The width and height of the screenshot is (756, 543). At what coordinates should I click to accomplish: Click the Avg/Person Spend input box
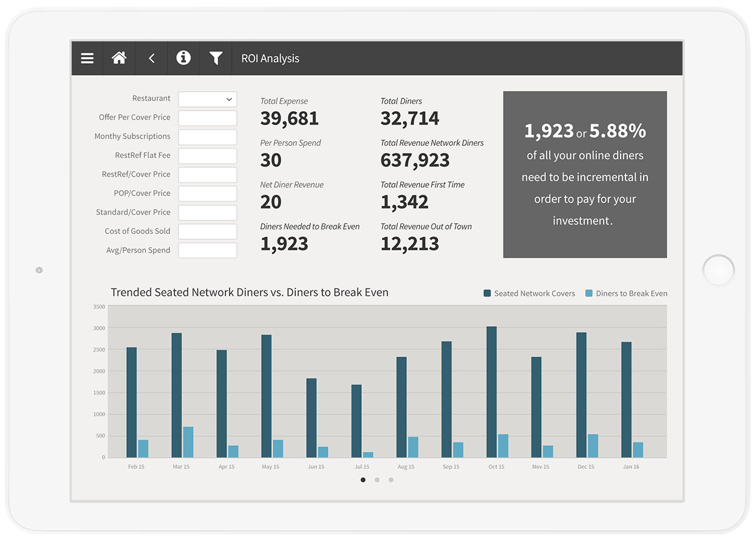208,250
